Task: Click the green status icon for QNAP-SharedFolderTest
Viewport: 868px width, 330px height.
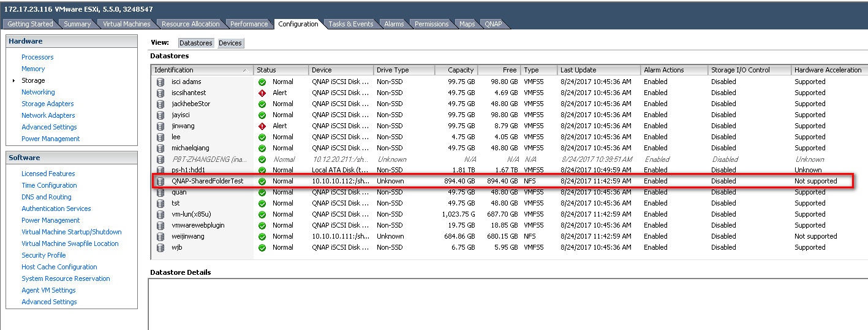Action: click(262, 181)
